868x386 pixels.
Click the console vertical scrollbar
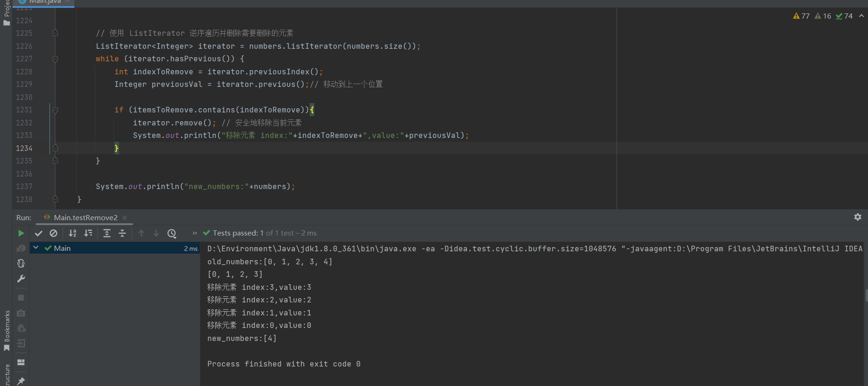[866, 295]
